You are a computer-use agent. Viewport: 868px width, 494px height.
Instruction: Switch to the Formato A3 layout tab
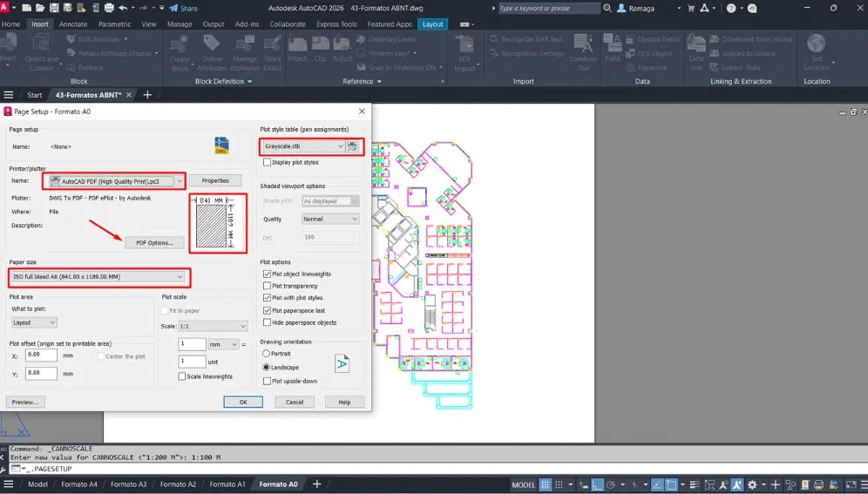pyautogui.click(x=129, y=484)
